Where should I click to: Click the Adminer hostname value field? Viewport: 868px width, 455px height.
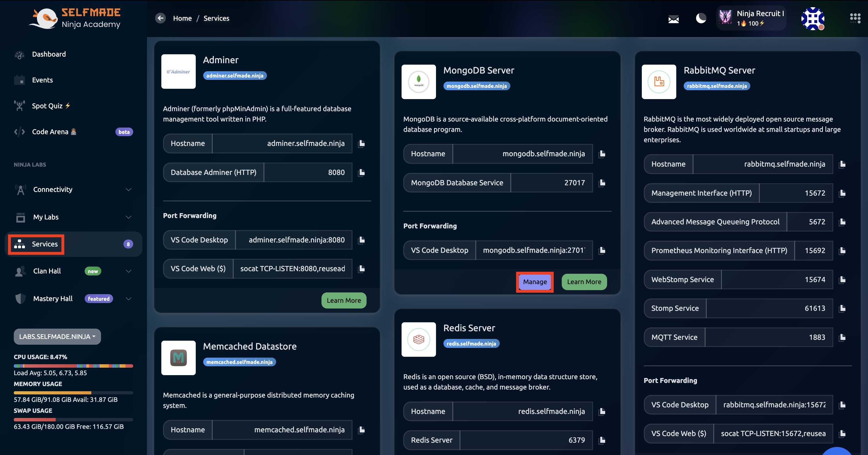(x=282, y=143)
